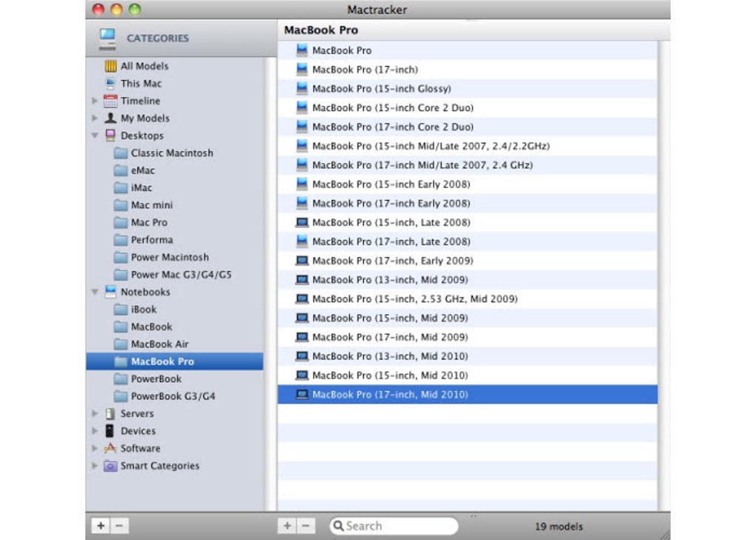Expand the Software category
The image size is (756, 540).
[x=94, y=448]
